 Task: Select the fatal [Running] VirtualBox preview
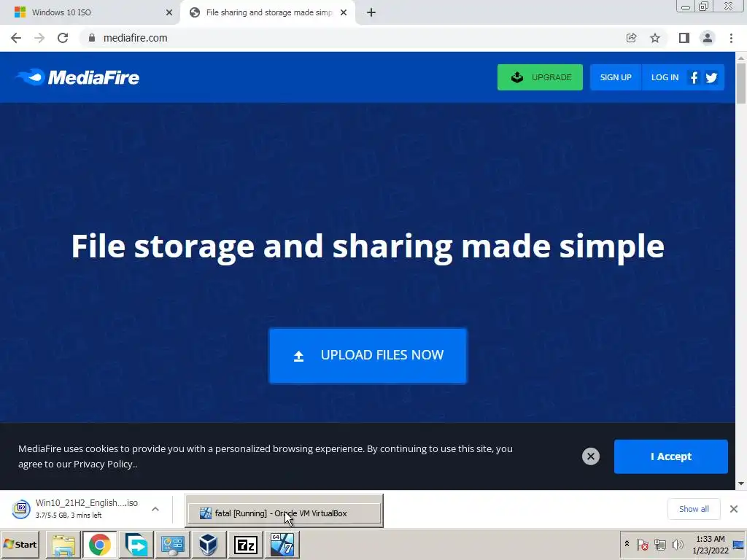point(285,513)
